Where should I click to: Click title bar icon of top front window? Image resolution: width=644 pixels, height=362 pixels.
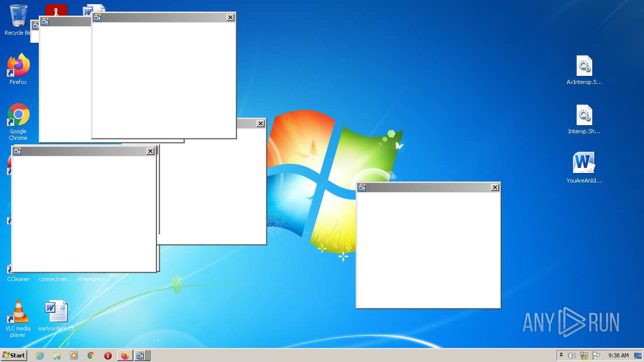click(x=97, y=17)
